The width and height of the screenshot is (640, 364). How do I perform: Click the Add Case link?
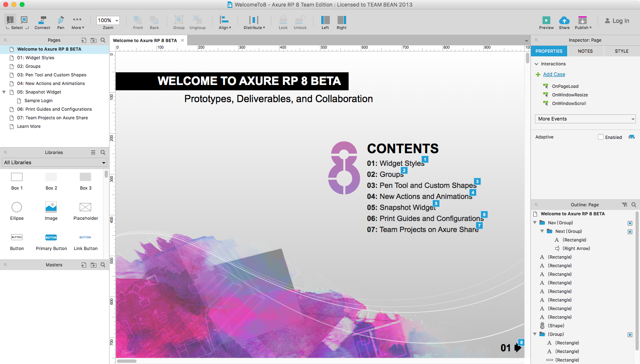pos(554,74)
